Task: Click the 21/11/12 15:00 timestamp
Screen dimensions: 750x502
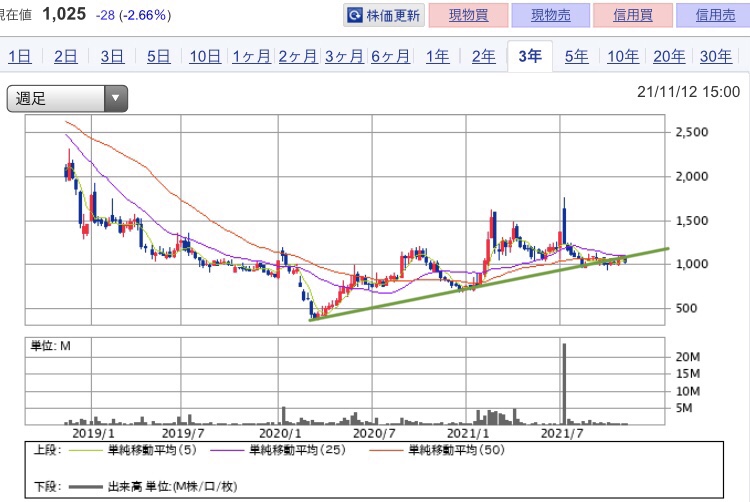Action: click(x=688, y=92)
